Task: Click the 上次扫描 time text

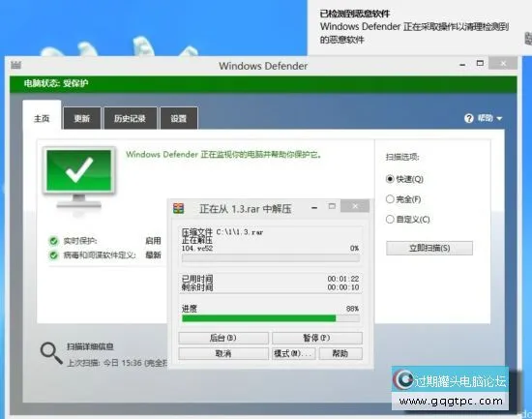Action: [x=117, y=363]
